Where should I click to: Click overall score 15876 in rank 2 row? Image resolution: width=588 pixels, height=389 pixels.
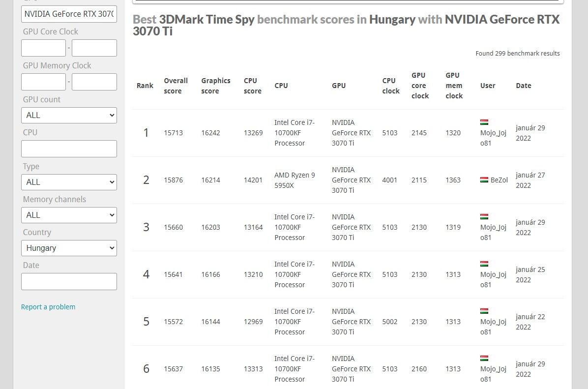pyautogui.click(x=173, y=180)
